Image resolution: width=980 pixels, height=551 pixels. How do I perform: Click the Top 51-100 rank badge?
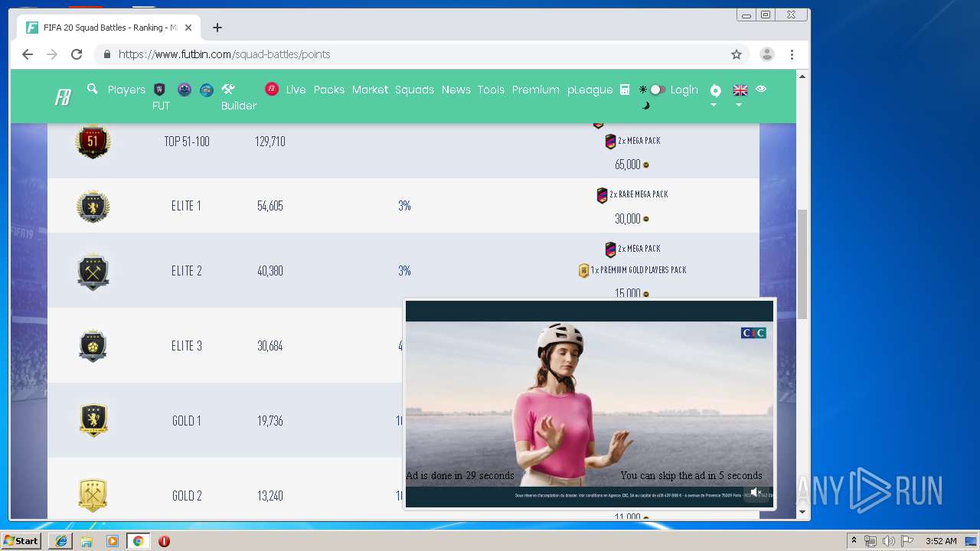pos(93,142)
